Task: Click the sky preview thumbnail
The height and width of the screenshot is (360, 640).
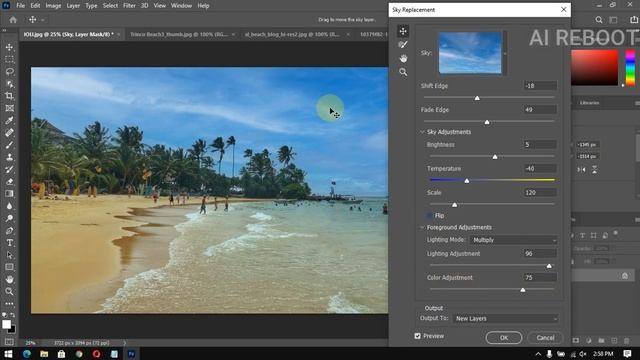Action: click(x=470, y=53)
